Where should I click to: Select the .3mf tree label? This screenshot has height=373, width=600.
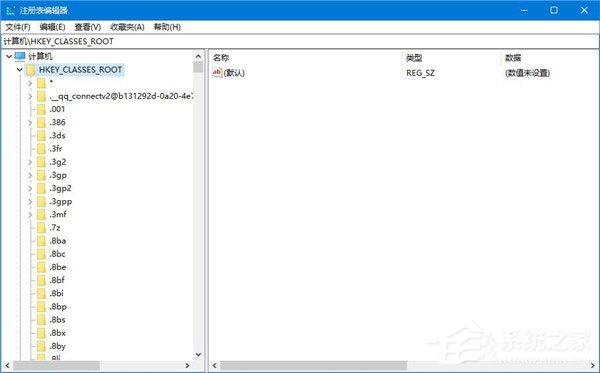coord(58,215)
